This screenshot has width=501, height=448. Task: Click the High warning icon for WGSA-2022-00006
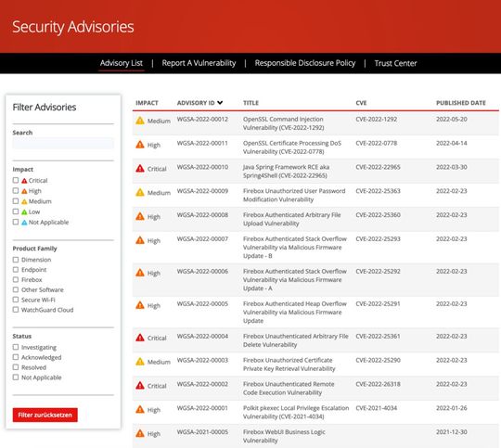pyautogui.click(x=140, y=273)
